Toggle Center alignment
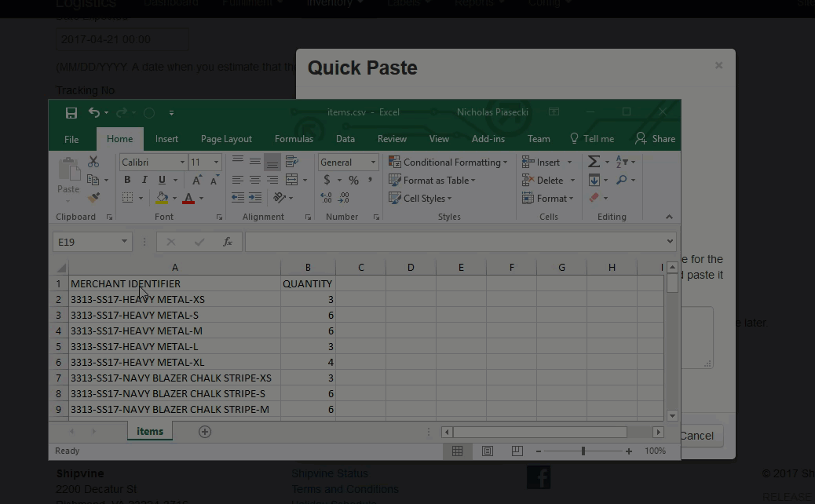 pos(254,180)
